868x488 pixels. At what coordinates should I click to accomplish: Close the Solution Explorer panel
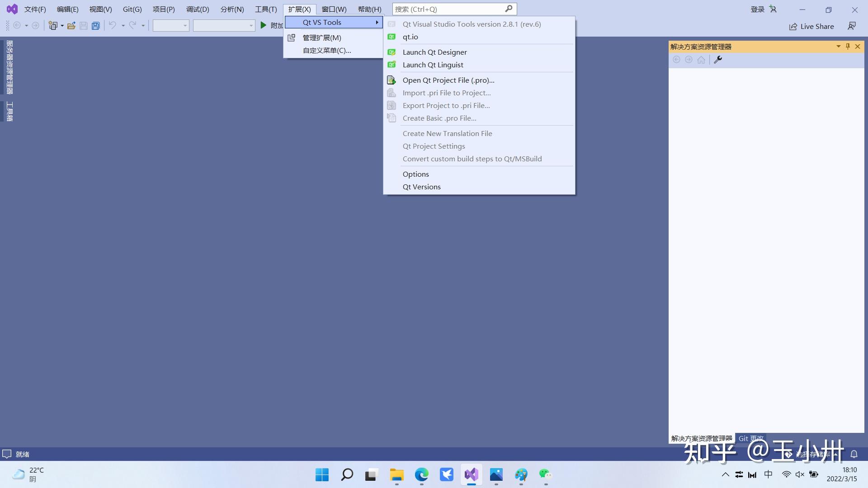tap(858, 47)
